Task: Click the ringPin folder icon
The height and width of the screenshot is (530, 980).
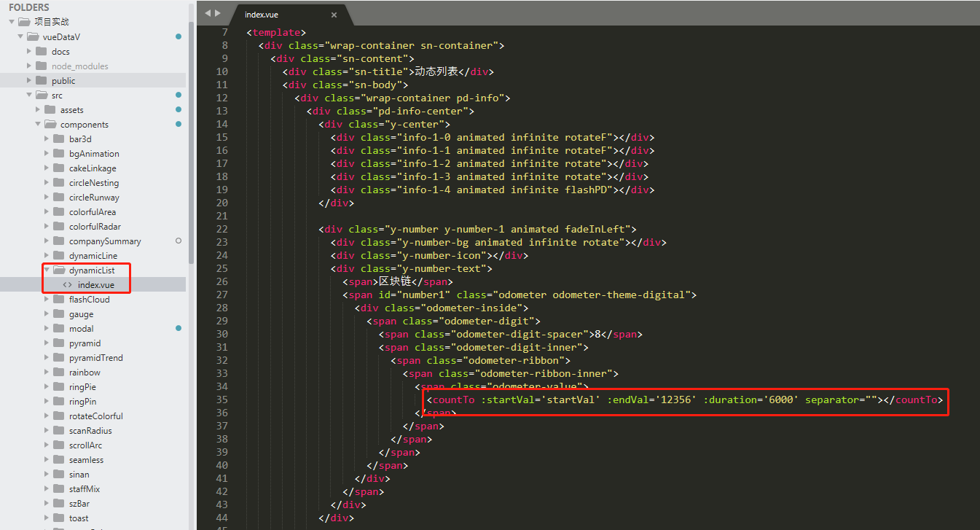Action: click(x=58, y=401)
